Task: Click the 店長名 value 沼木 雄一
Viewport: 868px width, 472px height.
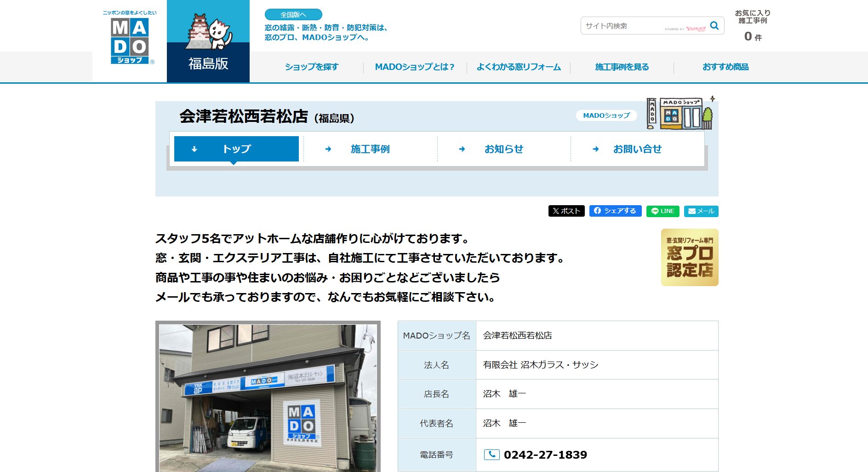Action: pyautogui.click(x=504, y=394)
